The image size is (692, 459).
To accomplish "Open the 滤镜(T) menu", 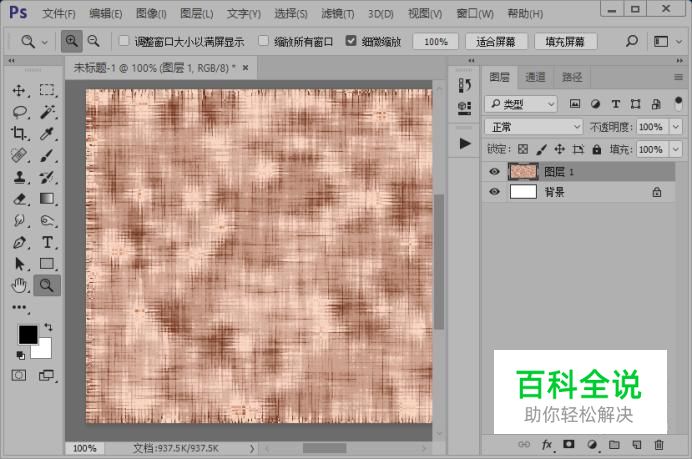I will 338,14.
